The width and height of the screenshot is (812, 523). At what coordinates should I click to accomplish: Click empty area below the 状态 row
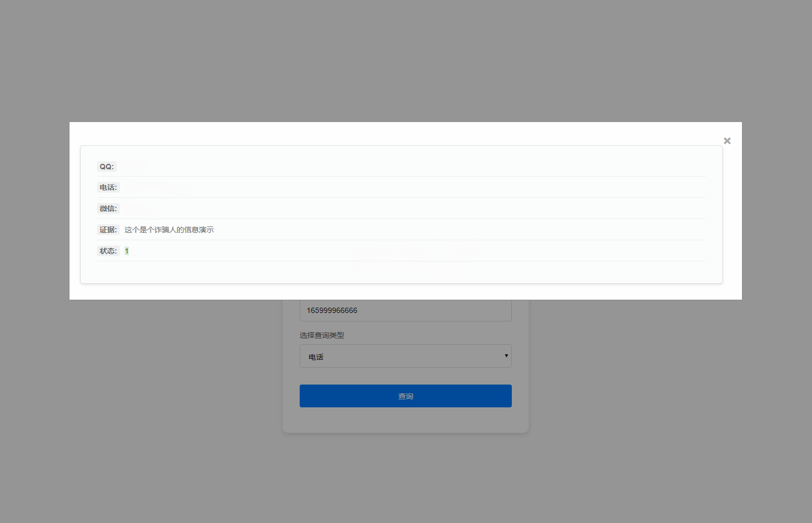pyautogui.click(x=401, y=272)
